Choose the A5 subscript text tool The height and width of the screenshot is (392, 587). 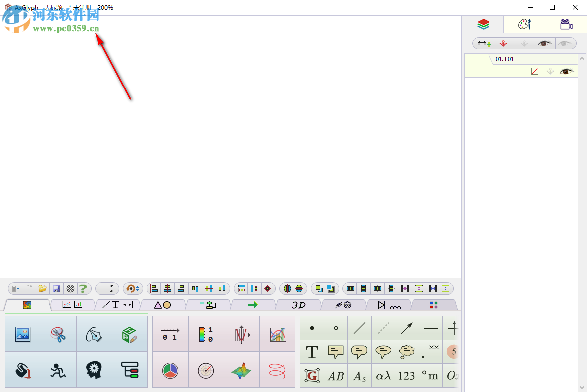tap(359, 376)
